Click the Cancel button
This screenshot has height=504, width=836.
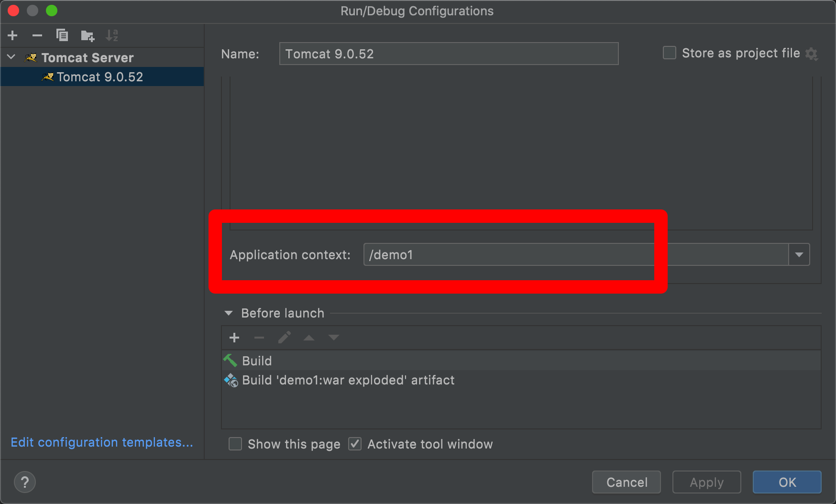click(627, 482)
